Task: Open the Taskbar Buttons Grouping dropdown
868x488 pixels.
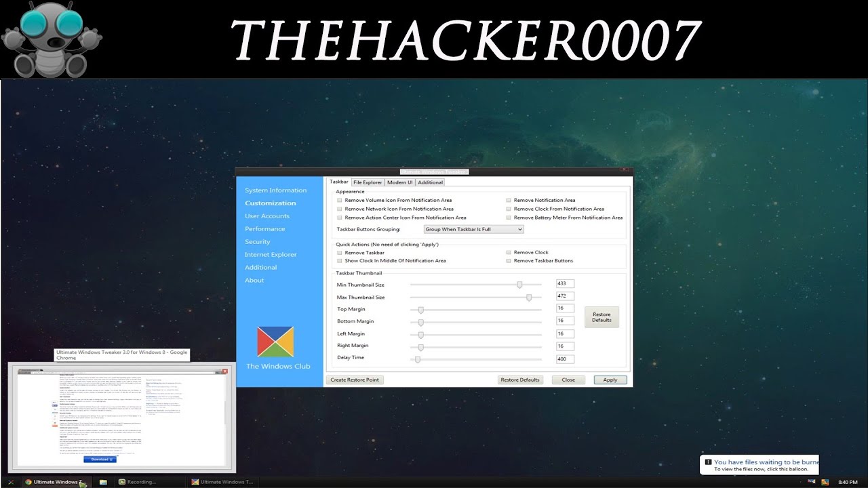Action: pyautogui.click(x=473, y=229)
